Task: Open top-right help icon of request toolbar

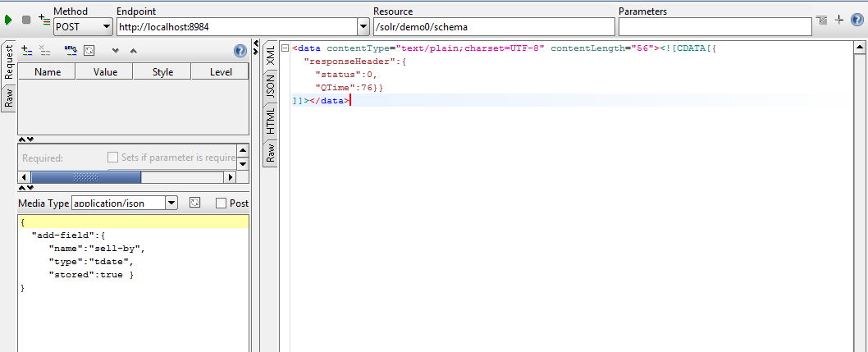Action: tap(858, 20)
